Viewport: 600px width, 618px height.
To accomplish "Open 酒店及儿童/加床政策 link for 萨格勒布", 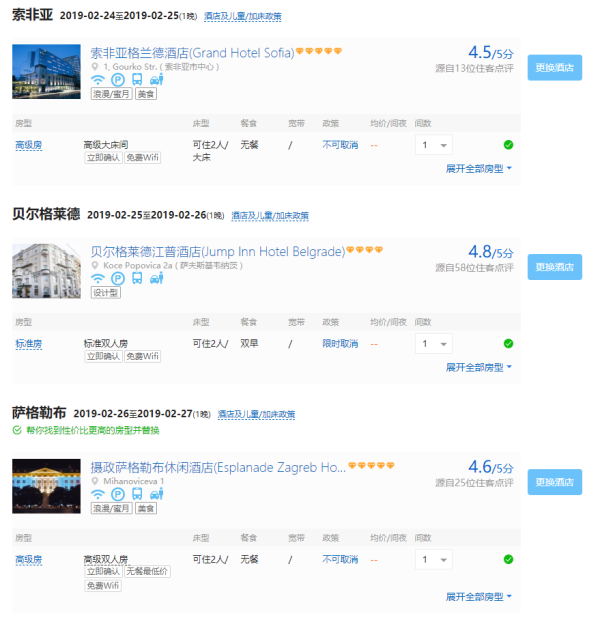I will 256,414.
